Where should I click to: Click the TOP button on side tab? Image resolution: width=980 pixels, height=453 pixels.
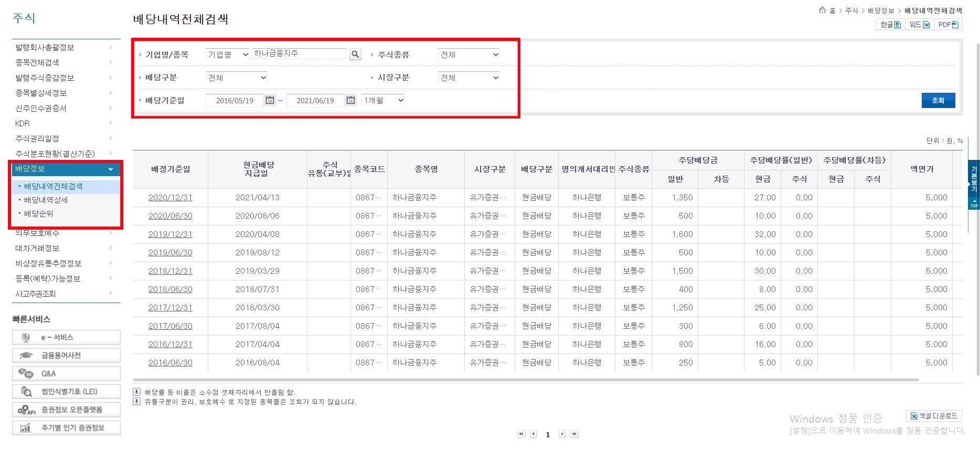pyautogui.click(x=974, y=203)
